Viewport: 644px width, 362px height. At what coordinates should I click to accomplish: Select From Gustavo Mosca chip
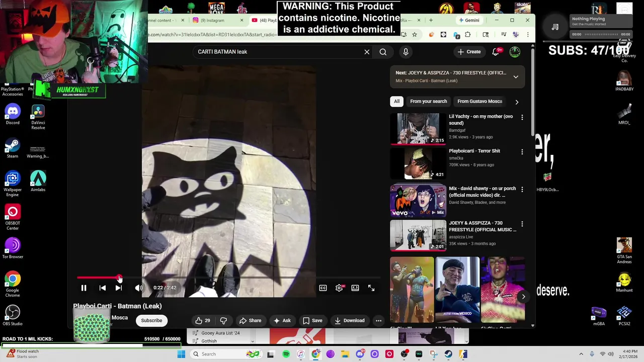coord(479,102)
